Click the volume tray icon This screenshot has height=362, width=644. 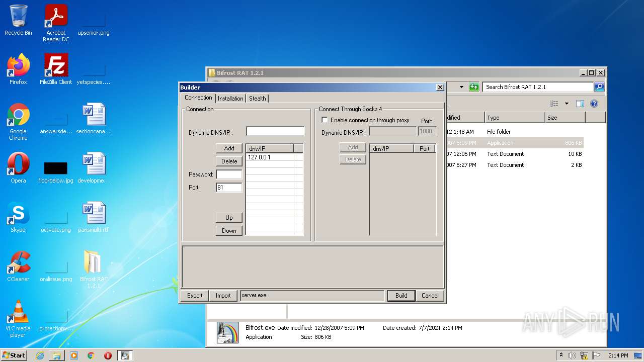[x=572, y=355]
